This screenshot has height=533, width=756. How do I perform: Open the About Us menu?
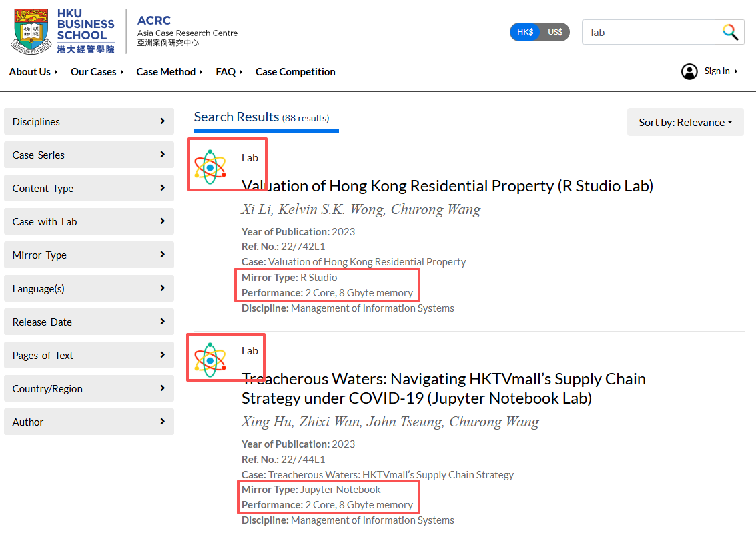click(x=33, y=72)
